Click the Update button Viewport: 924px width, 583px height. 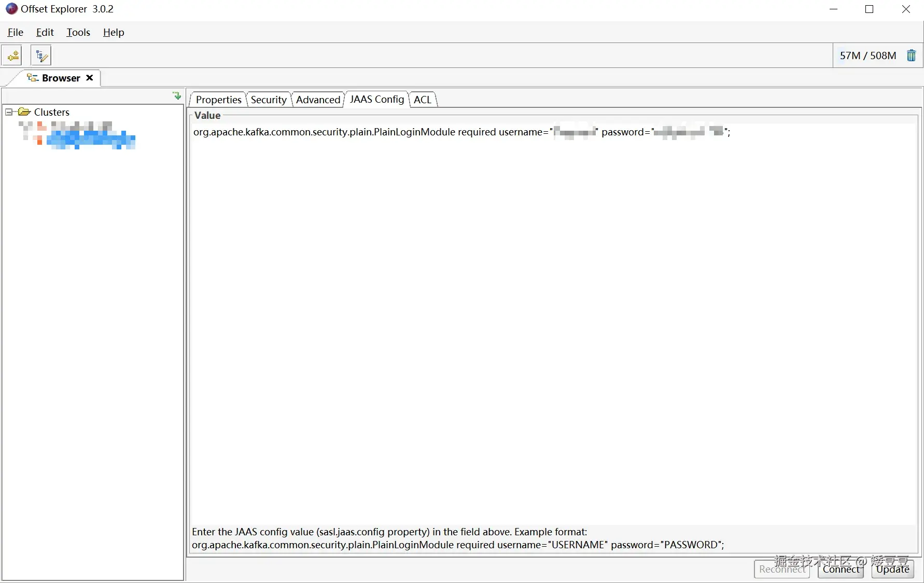pyautogui.click(x=893, y=569)
